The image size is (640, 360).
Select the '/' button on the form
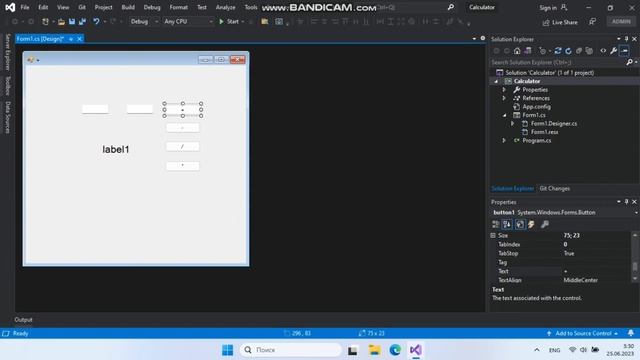pyautogui.click(x=182, y=147)
